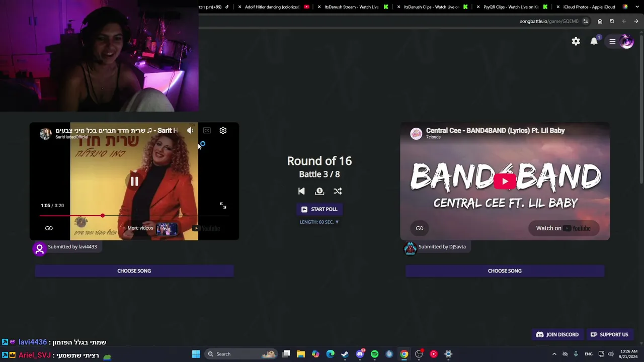644x362 pixels.
Task: Mute the Sarit Hadad video volume
Action: (x=190, y=130)
